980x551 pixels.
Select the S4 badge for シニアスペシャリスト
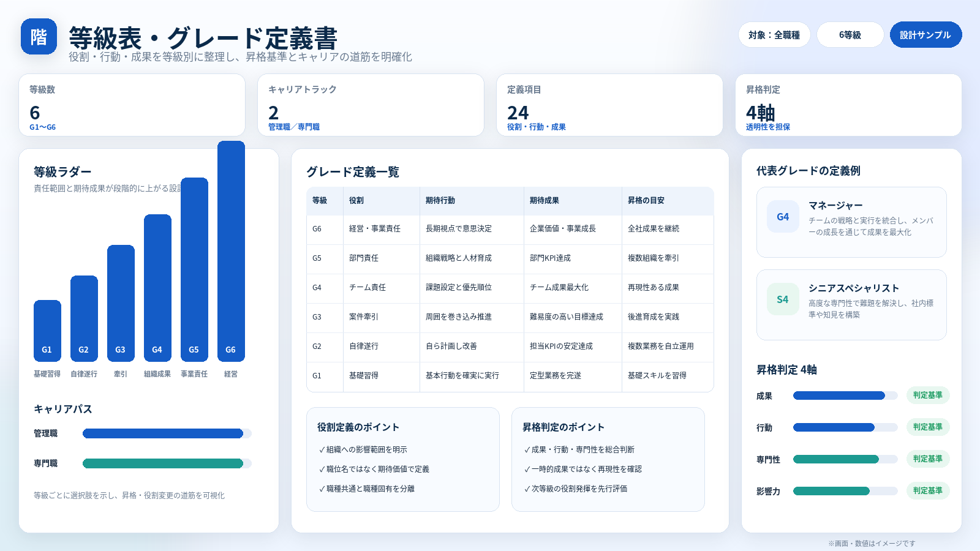coord(783,299)
